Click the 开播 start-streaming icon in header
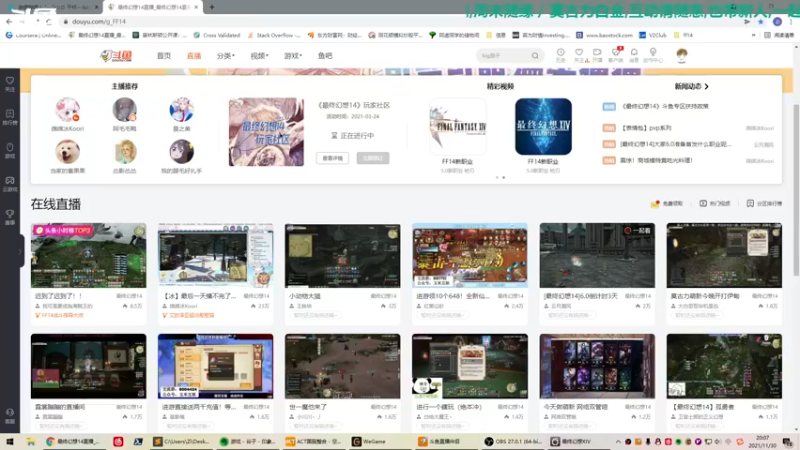This screenshot has width=800, height=450. 597,55
